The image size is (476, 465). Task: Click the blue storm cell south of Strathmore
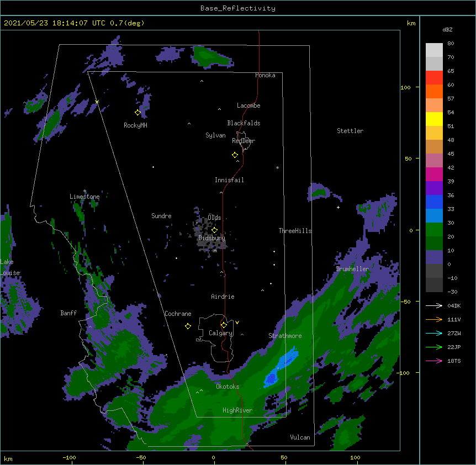pos(281,367)
